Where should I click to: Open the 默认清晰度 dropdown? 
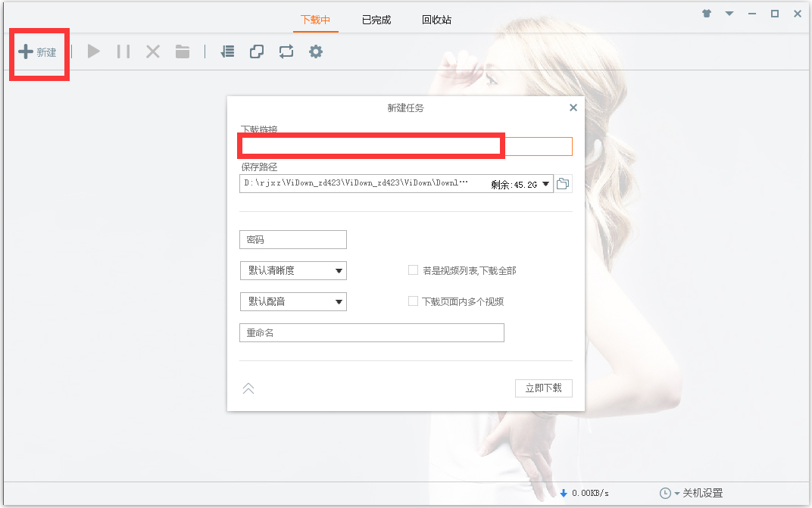293,270
